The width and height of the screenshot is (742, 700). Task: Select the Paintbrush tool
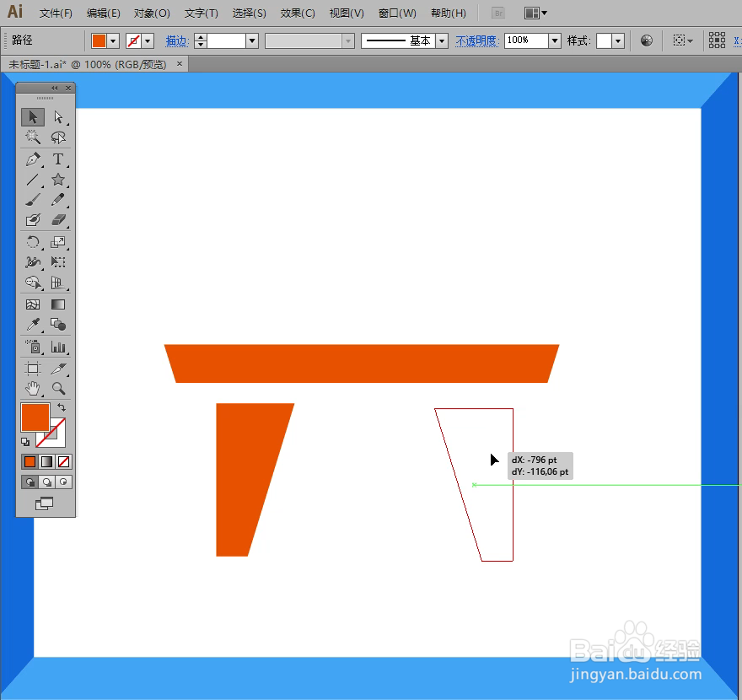pos(33,200)
